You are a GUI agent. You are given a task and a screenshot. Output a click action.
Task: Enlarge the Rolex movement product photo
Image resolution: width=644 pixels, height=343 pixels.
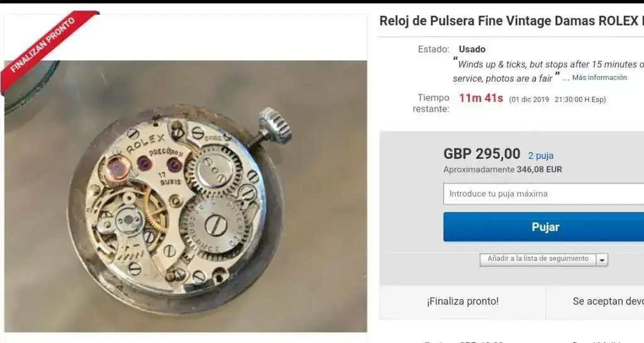(x=186, y=196)
